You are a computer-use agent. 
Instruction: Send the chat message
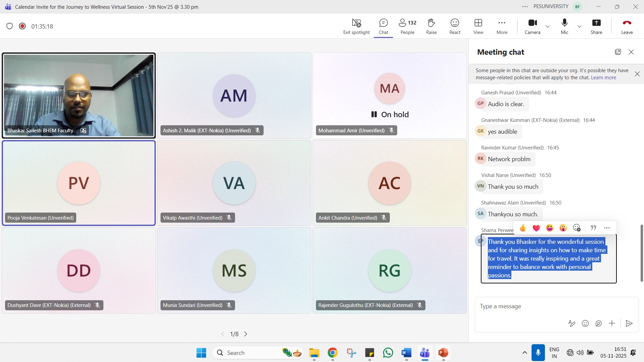coord(629,323)
